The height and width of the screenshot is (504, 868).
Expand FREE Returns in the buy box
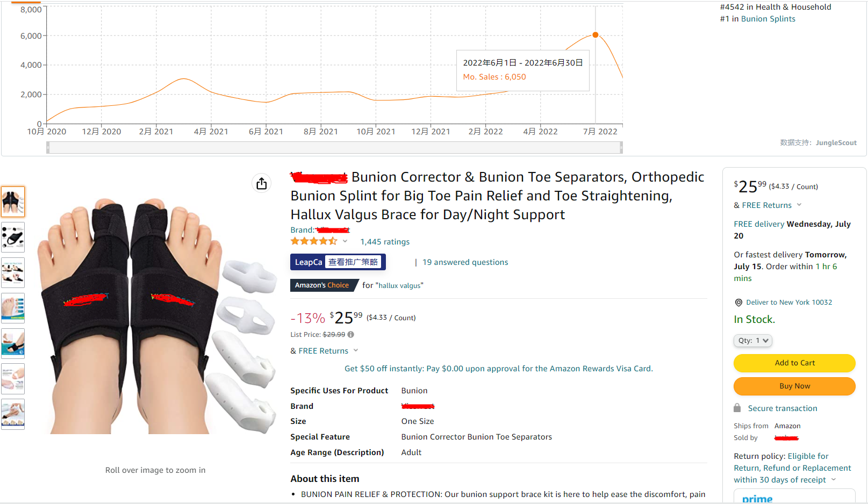pyautogui.click(x=799, y=205)
